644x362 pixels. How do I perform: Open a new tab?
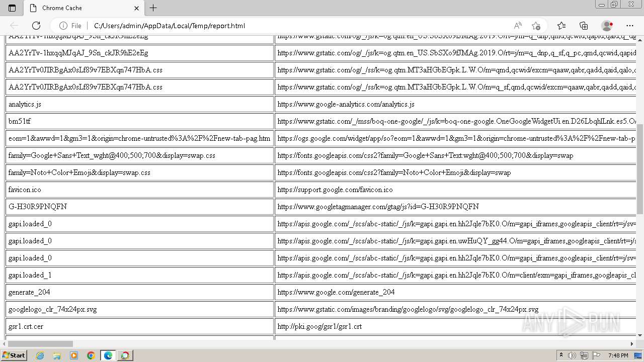(x=153, y=8)
